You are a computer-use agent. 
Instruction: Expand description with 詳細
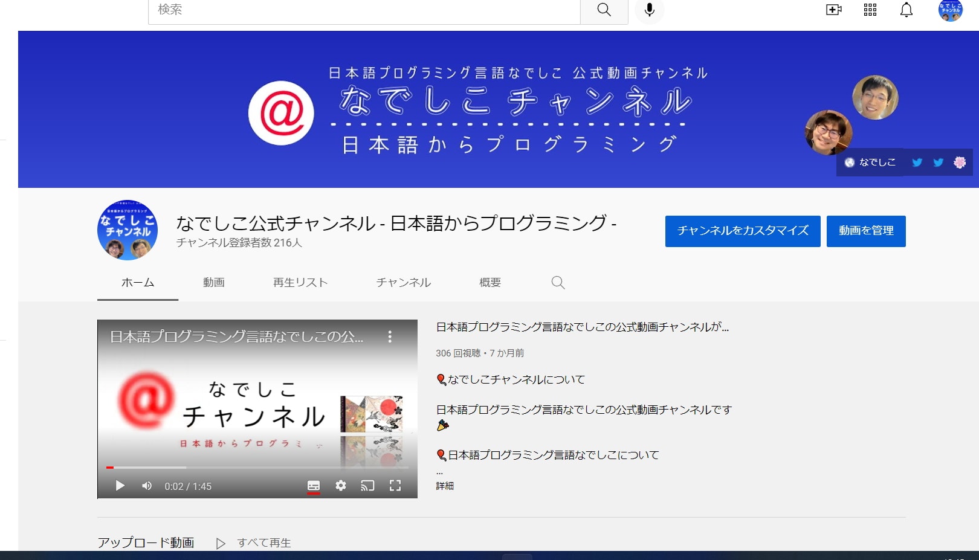coord(445,486)
